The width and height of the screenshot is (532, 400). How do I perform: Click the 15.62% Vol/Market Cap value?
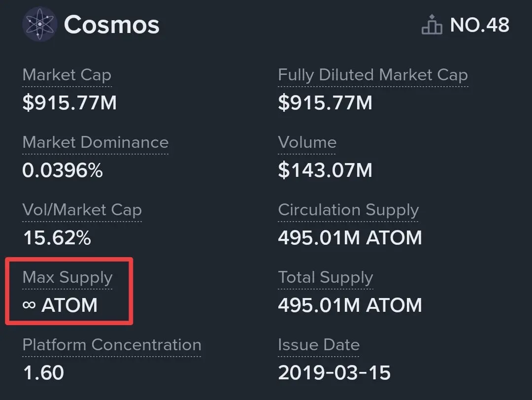[x=57, y=238]
